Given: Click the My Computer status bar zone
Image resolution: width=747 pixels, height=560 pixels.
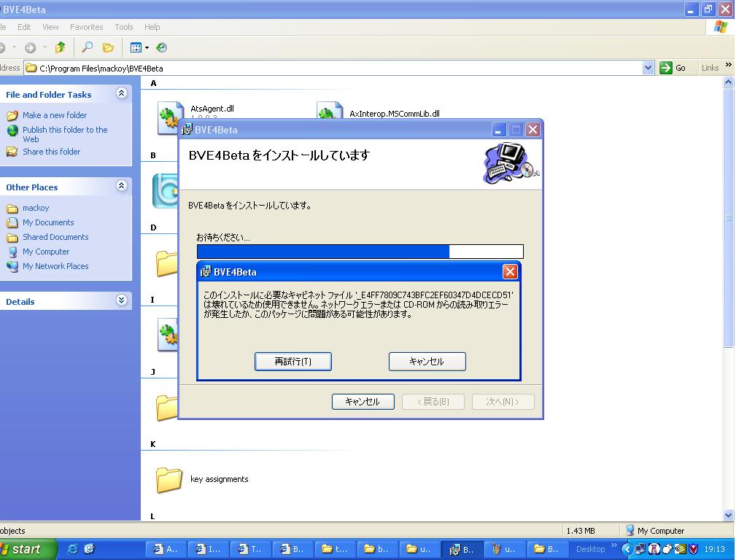Looking at the screenshot, I should coord(655,531).
